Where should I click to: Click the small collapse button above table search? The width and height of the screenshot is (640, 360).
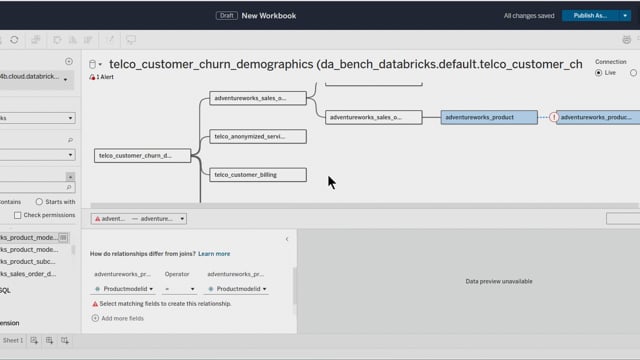[x=70, y=177]
